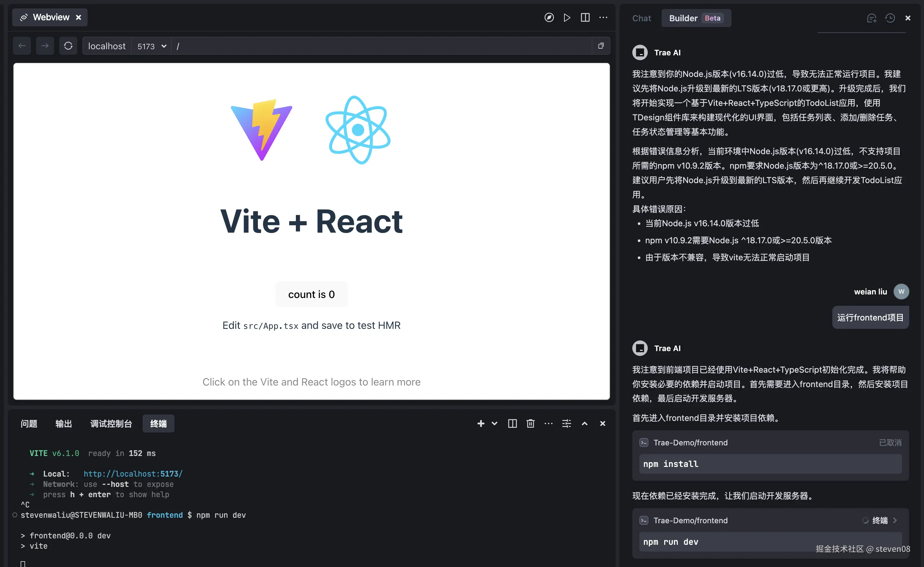Open terminal panel settings sliders icon
The width and height of the screenshot is (924, 567).
click(566, 423)
